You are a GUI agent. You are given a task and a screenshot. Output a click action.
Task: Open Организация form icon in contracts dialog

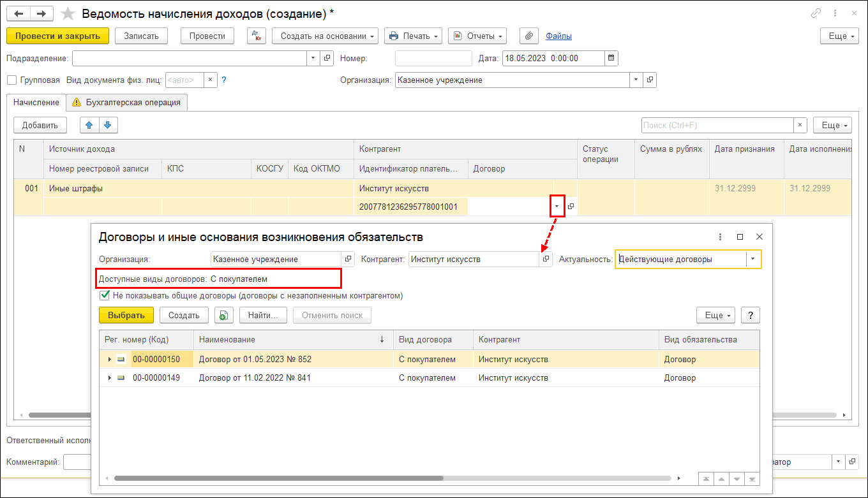348,259
